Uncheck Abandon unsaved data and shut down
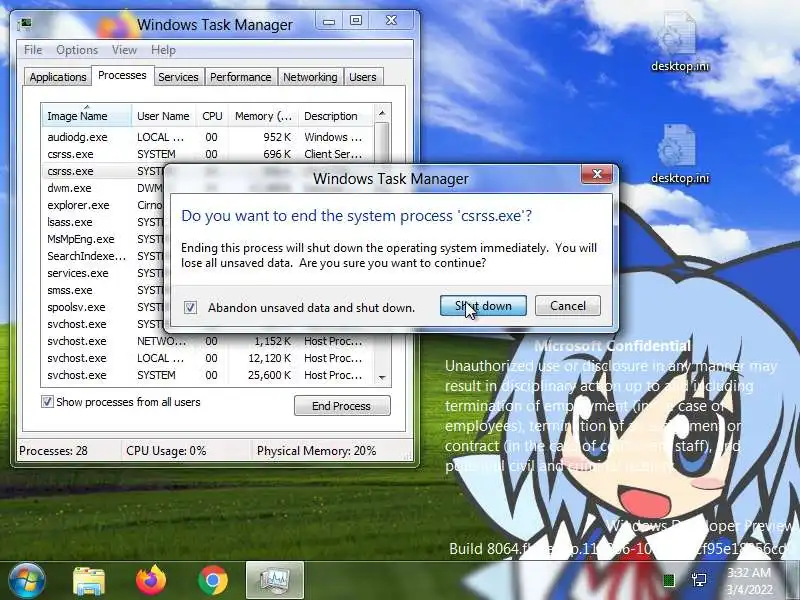Screen dimensions: 800x600 point(190,308)
